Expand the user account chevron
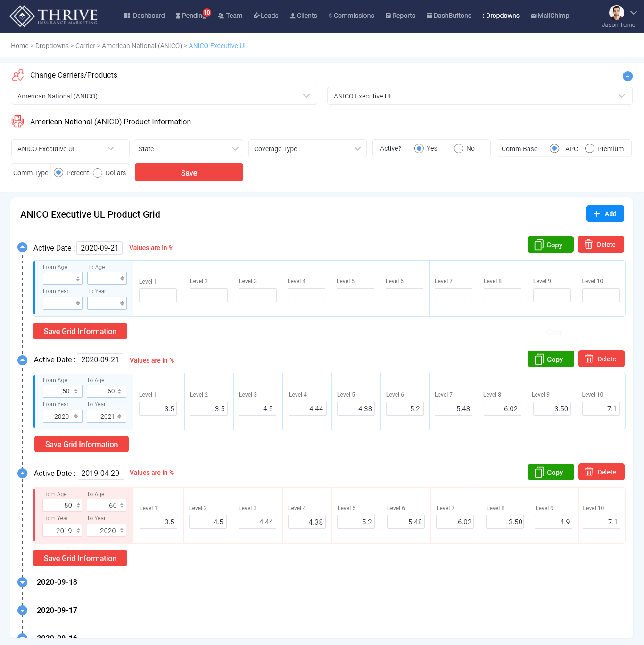Image resolution: width=644 pixels, height=645 pixels. pyautogui.click(x=634, y=13)
